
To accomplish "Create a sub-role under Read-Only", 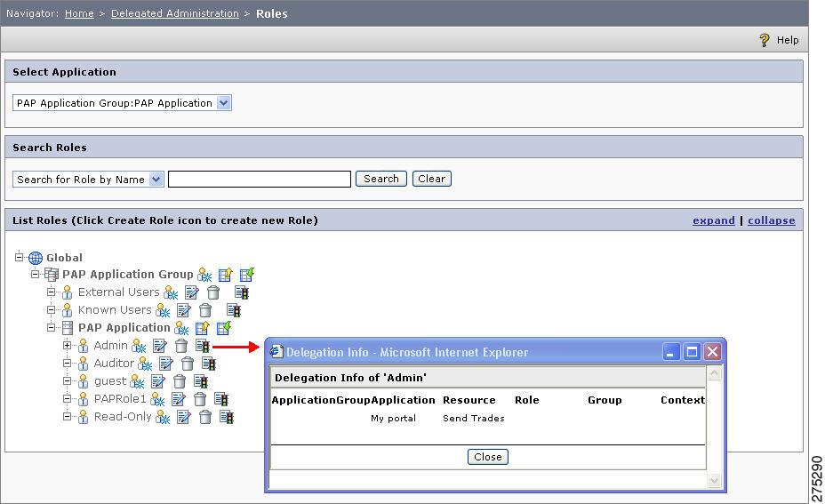I will point(163,417).
